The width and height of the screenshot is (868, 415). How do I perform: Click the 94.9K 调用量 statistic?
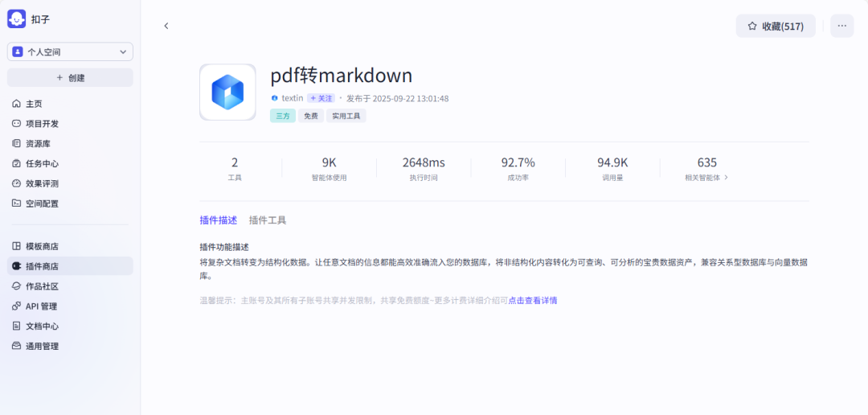click(x=612, y=168)
